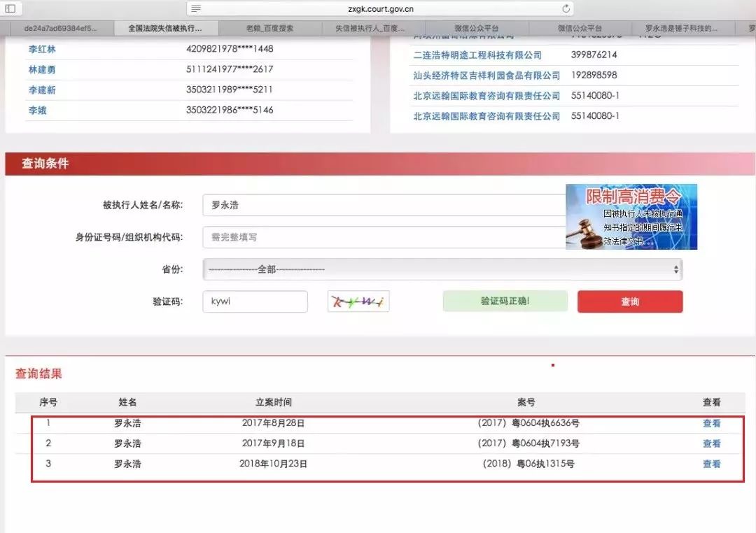The image size is (756, 533).
Task: Switch to the 老赖_百度搜索 tab
Action: coord(270,29)
